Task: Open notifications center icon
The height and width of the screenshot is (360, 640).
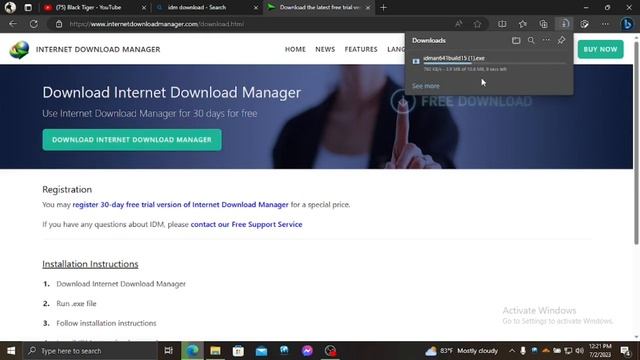Action: (x=625, y=351)
